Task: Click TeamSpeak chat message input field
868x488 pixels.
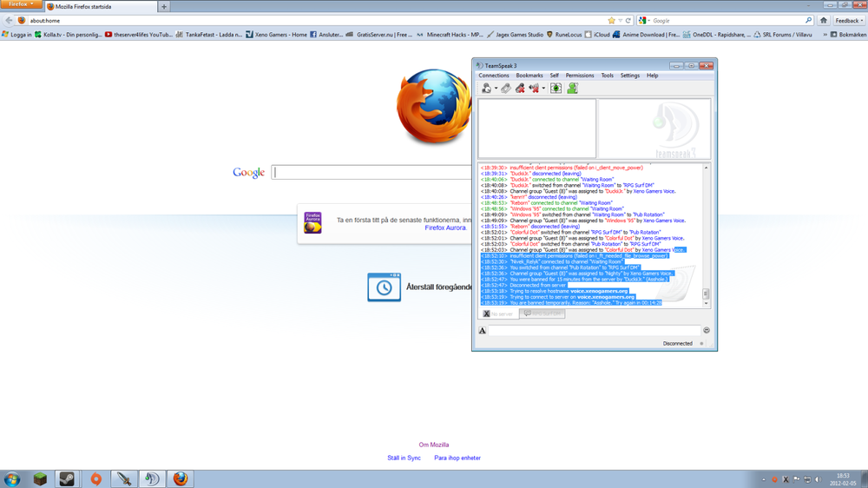Action: coord(595,331)
